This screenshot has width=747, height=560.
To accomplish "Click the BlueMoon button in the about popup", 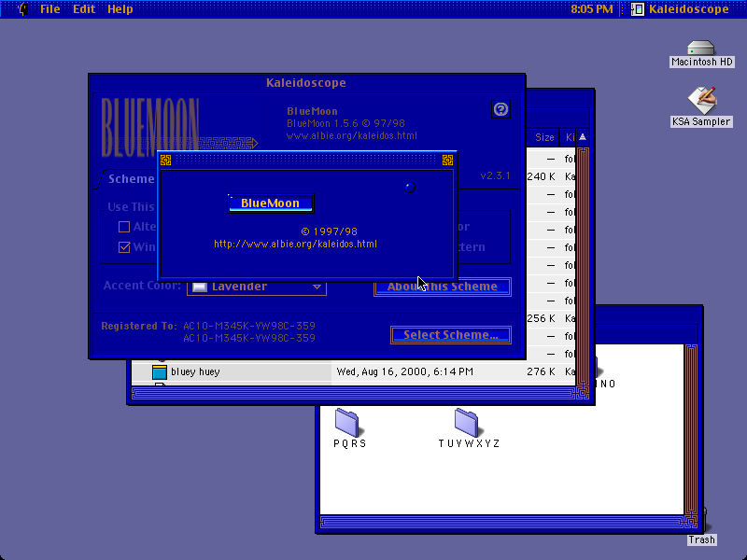I will point(271,203).
